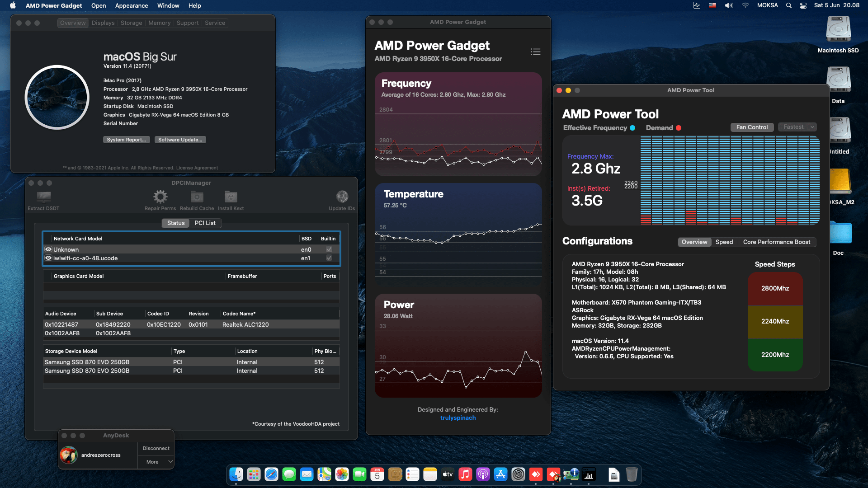This screenshot has height=488, width=868.
Task: Open the Doc folder on the desktop
Action: pyautogui.click(x=840, y=233)
